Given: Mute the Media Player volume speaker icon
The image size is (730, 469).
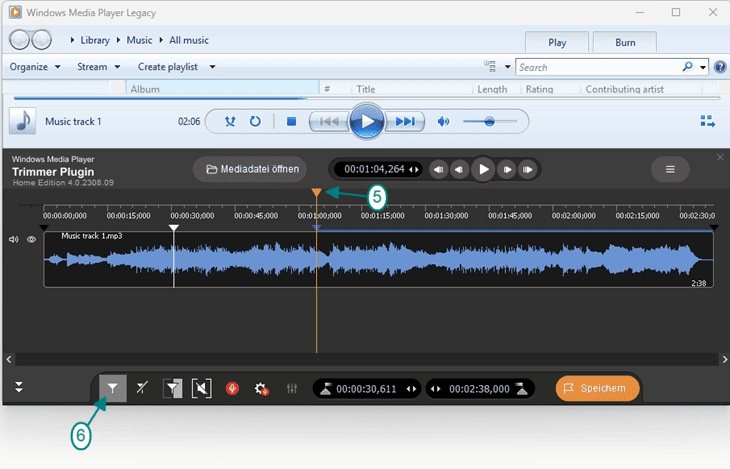Looking at the screenshot, I should (443, 122).
